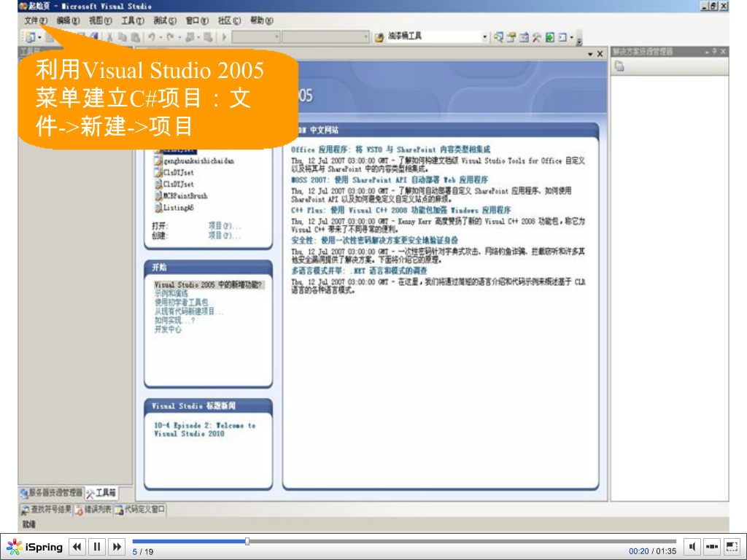This screenshot has height=560, width=747.
Task: Pause the iSpring presentation playback
Action: pyautogui.click(x=97, y=547)
